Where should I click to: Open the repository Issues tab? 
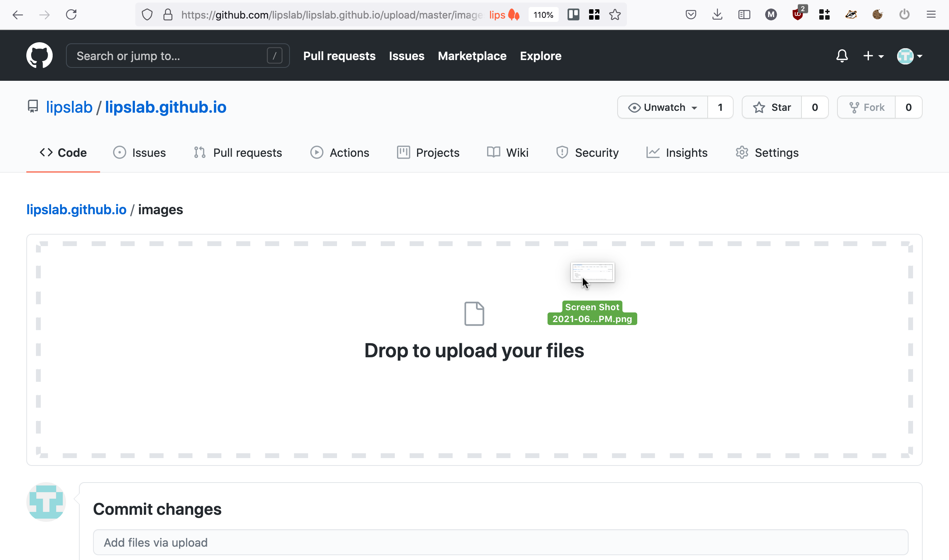pyautogui.click(x=140, y=152)
